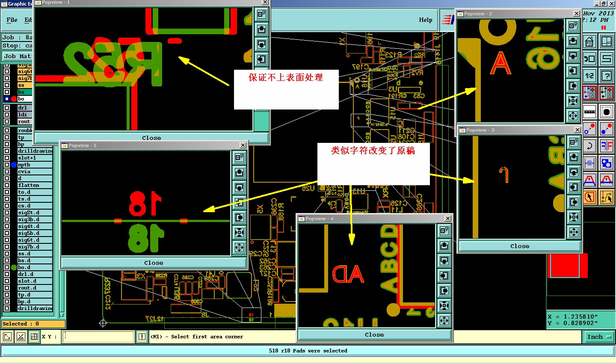This screenshot has height=364, width=616.
Task: Click the diagonal line icon in bottom-left toolbar
Action: coord(7,337)
